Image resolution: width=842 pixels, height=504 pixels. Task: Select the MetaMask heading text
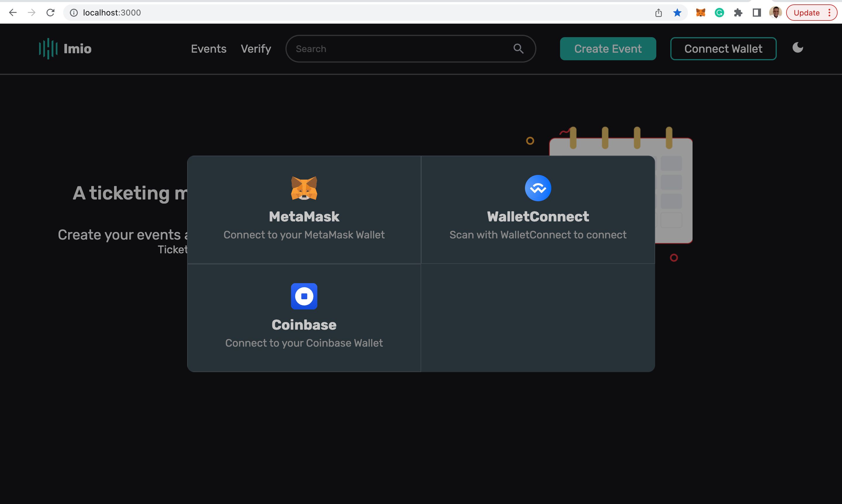pos(304,216)
